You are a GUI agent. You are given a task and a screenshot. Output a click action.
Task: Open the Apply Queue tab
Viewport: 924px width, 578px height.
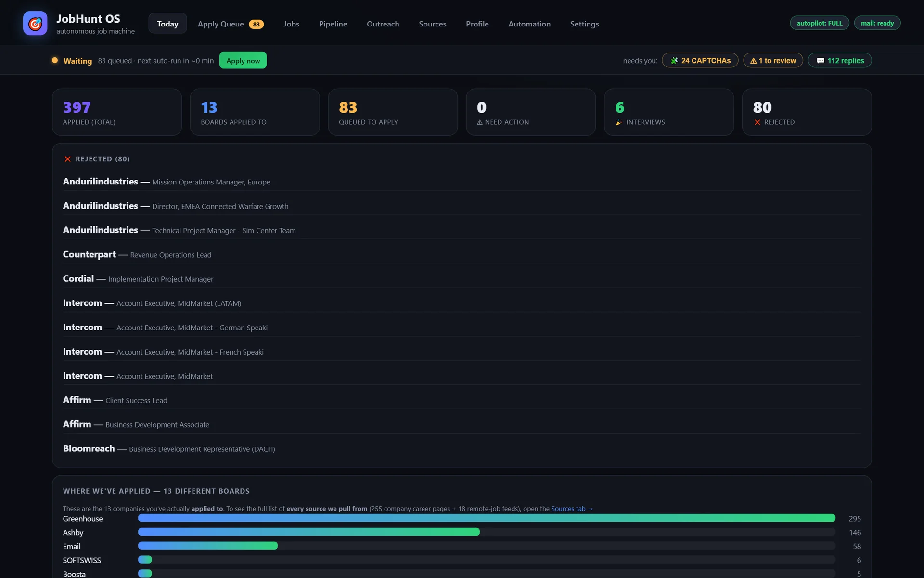(x=231, y=24)
